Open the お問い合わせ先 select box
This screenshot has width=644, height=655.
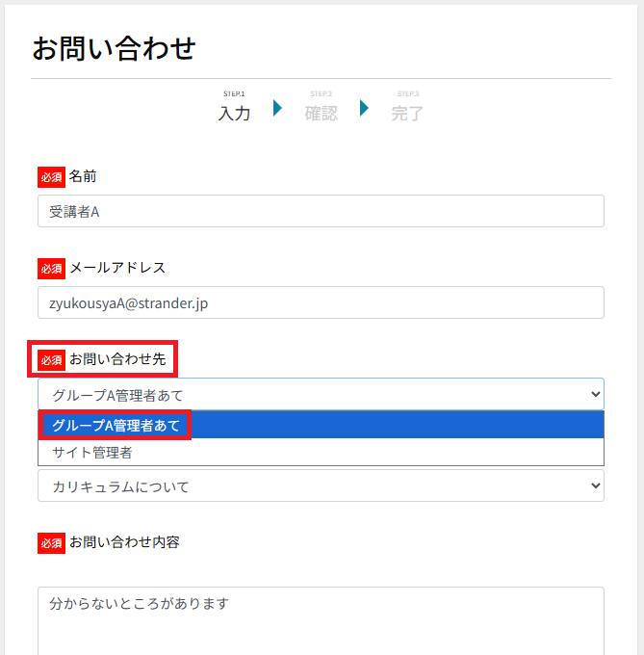(321, 394)
